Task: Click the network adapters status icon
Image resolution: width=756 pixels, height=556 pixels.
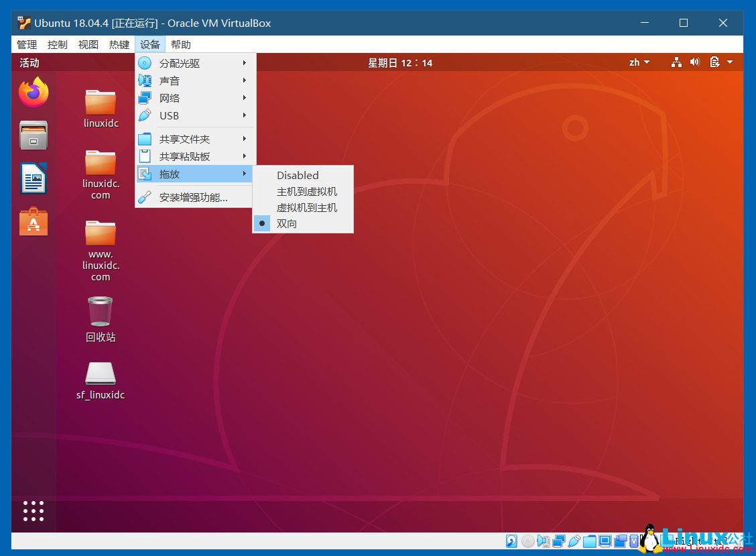Action: [x=559, y=541]
